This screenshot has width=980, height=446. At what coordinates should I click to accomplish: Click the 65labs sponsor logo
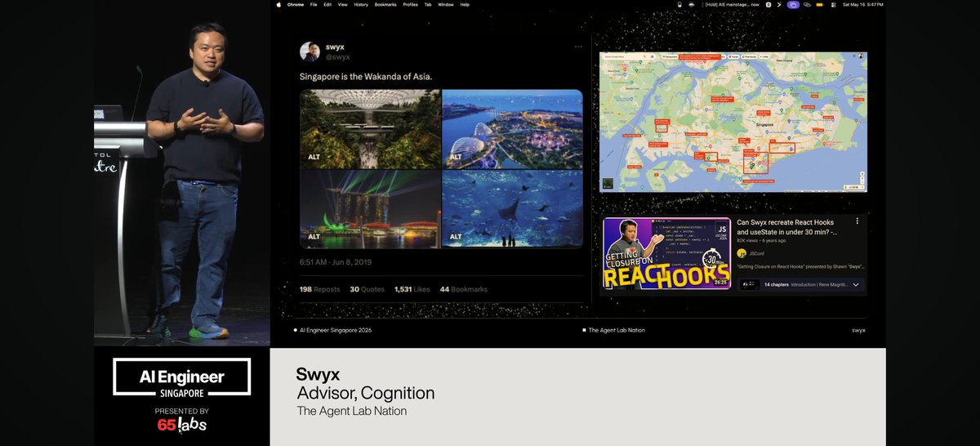(x=182, y=425)
